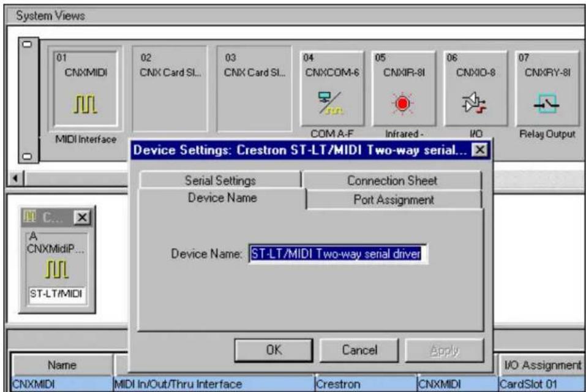Viewport: 586px width, 392px height.
Task: Click the left scroll arrow in System Views
Action: [x=15, y=178]
